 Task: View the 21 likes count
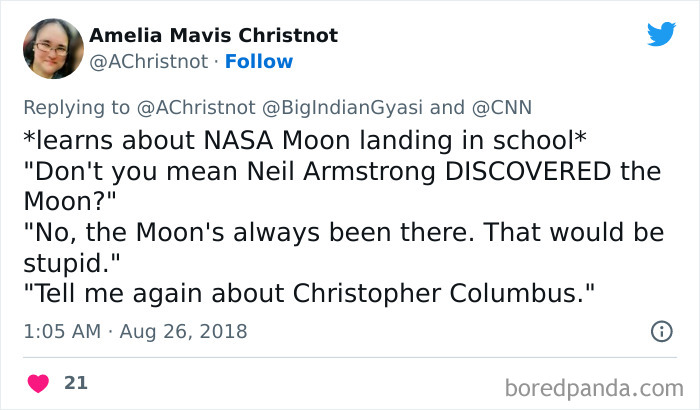[75, 383]
